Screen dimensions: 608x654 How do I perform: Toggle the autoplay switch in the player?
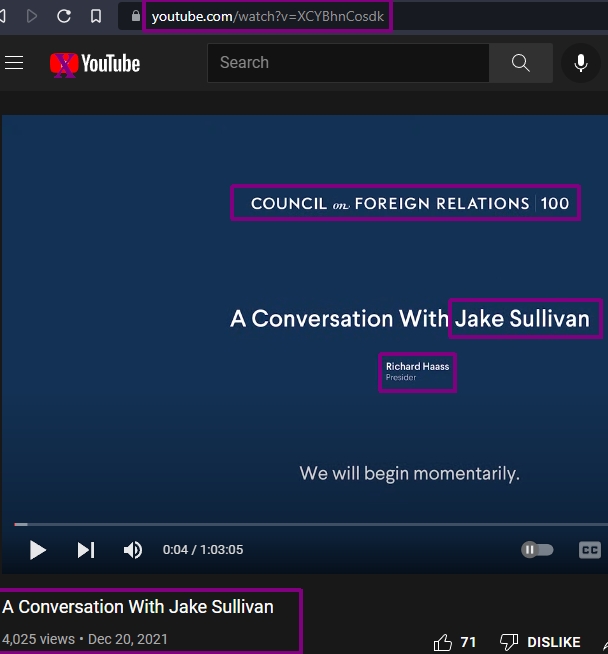(537, 550)
